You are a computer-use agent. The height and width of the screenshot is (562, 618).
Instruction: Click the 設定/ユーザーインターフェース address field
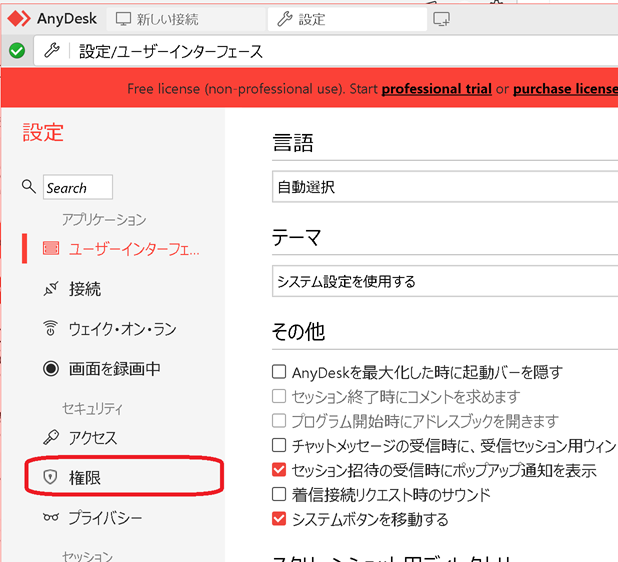[x=326, y=51]
